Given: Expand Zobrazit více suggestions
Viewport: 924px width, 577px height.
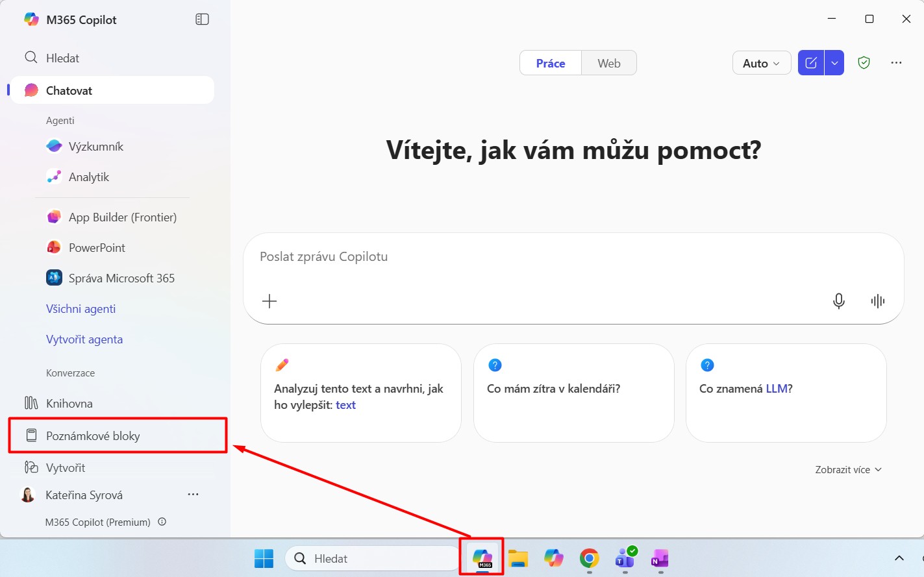Looking at the screenshot, I should click(x=849, y=469).
